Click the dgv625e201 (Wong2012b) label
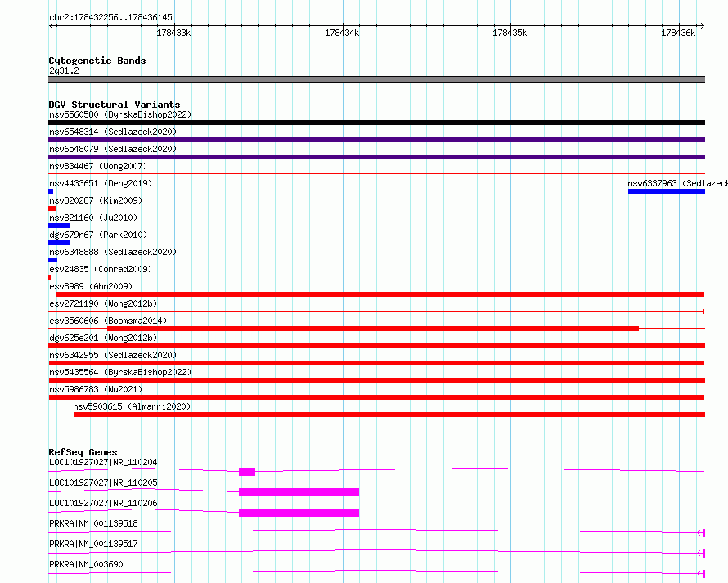This screenshot has height=583, width=728. 103,338
